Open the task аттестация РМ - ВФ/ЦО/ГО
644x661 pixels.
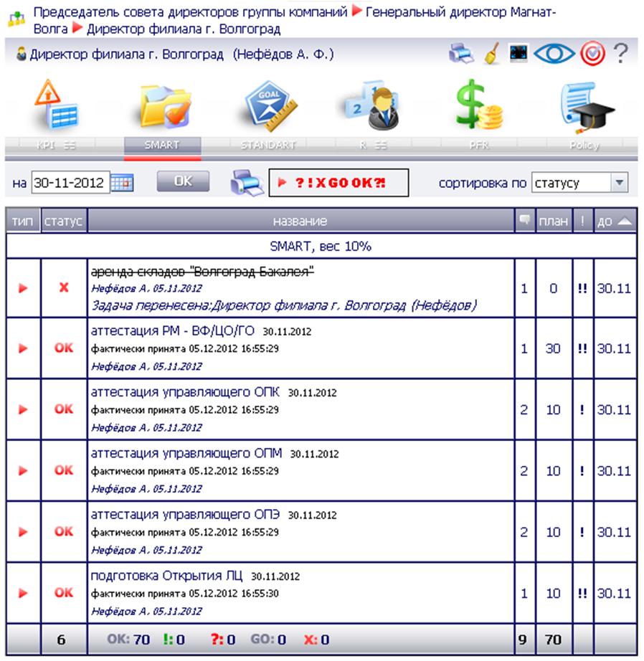pos(173,331)
